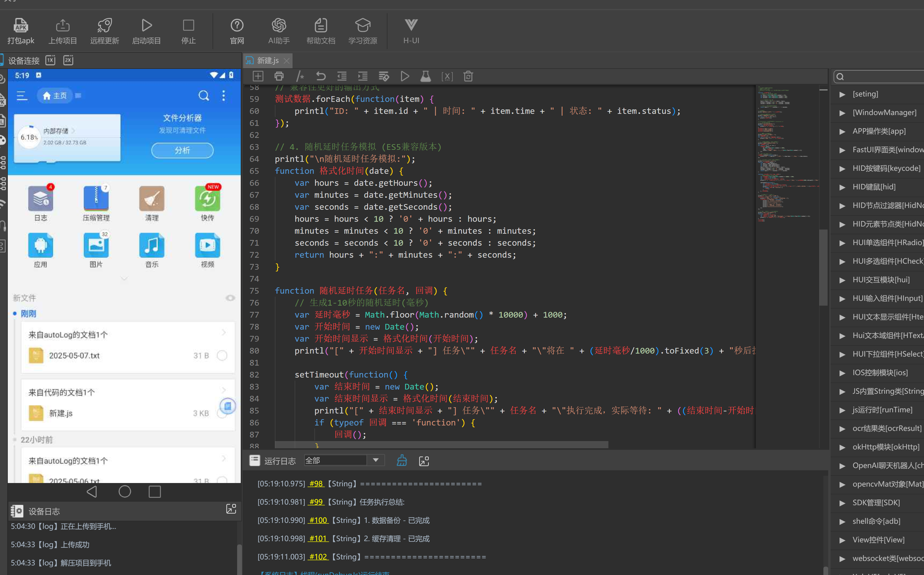The image size is (924, 575).
Task: Select the radio circle for 2025-05-07.txt
Action: tap(222, 355)
